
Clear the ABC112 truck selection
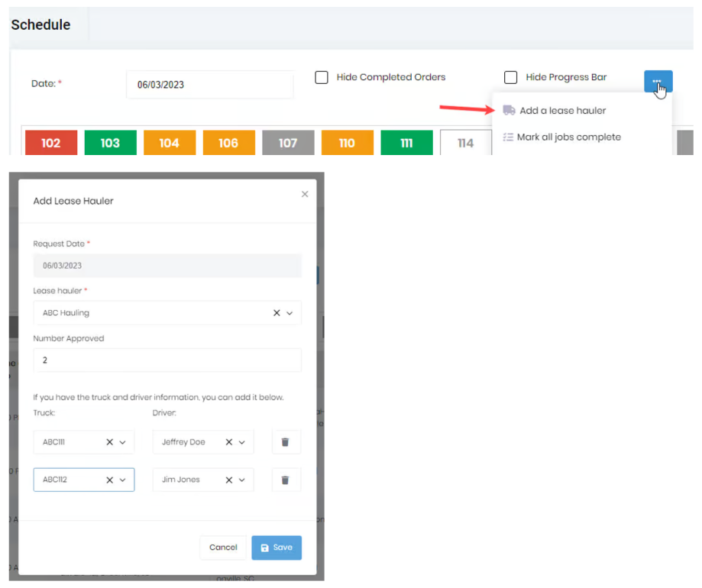[x=110, y=480]
